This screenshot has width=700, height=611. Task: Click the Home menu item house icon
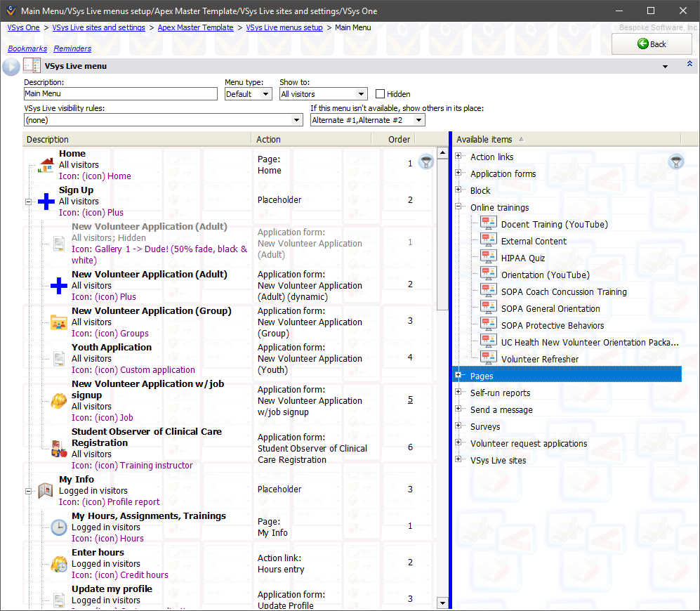(x=46, y=165)
